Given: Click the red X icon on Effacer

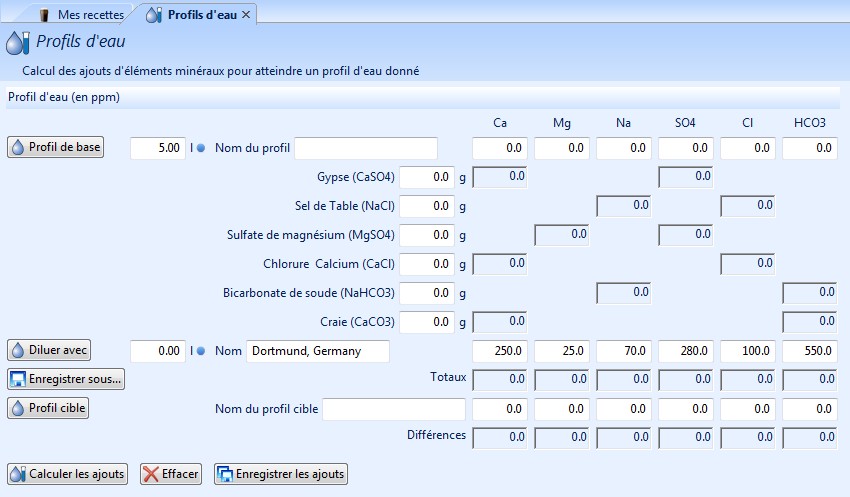Looking at the screenshot, I should pyautogui.click(x=151, y=474).
